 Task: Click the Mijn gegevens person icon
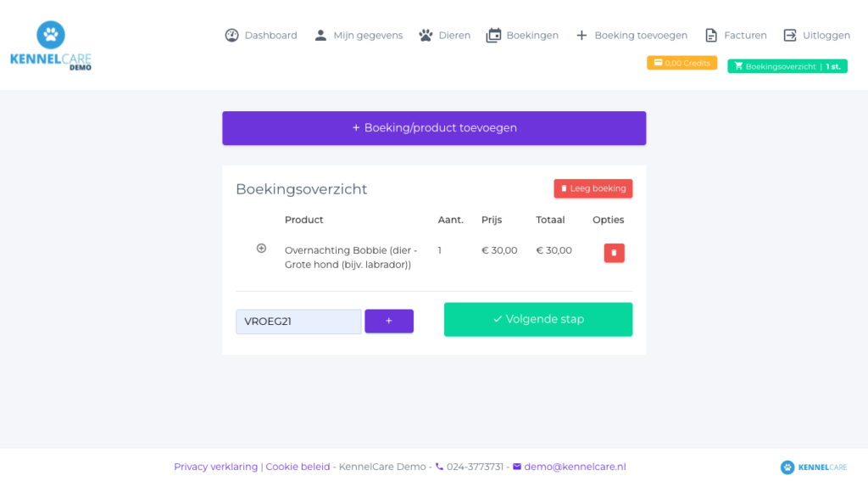320,36
